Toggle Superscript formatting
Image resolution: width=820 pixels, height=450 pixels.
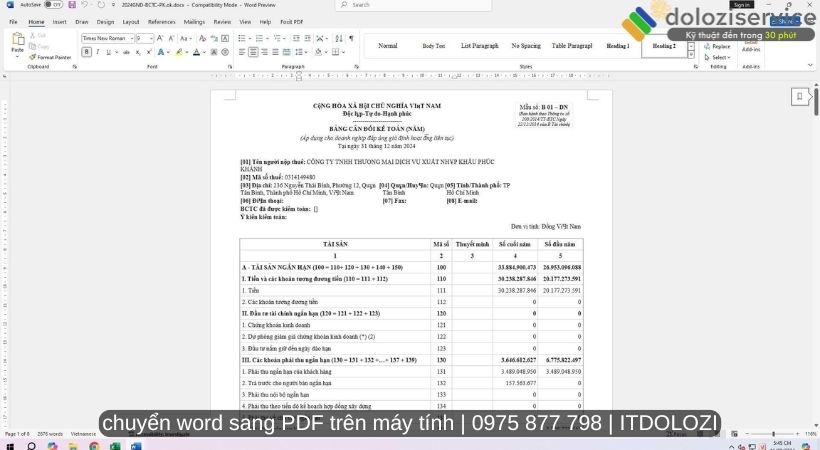tap(149, 52)
